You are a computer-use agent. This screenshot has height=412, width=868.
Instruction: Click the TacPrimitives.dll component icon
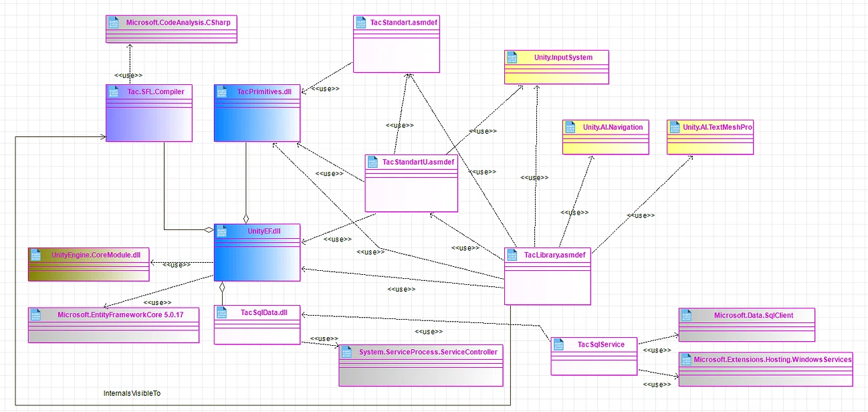(x=221, y=91)
